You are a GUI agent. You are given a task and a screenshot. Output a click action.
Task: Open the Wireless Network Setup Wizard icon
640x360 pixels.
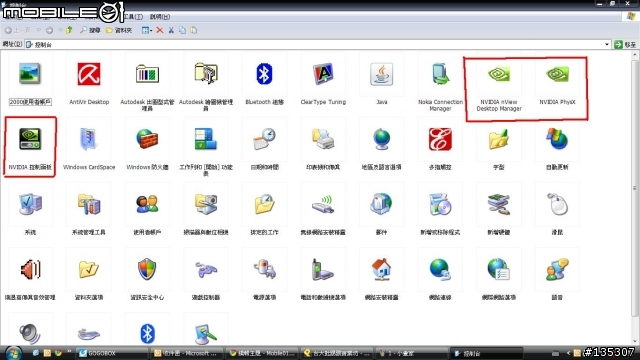(x=323, y=204)
